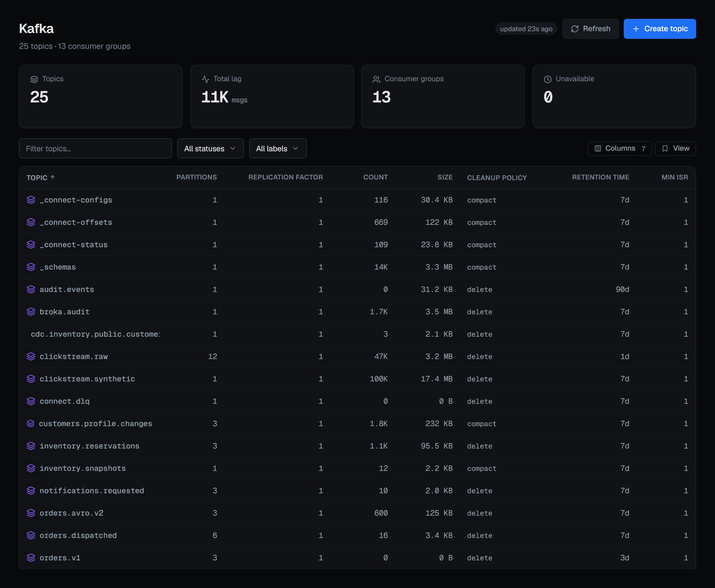Sort by the RETENTION TIME column header
This screenshot has width=715, height=588.
[x=600, y=177]
